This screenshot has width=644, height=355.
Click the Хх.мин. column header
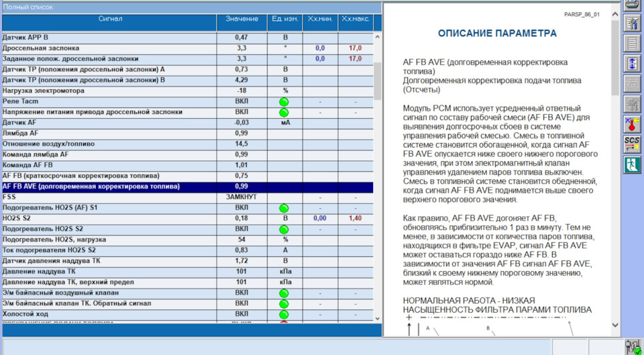[x=321, y=22]
